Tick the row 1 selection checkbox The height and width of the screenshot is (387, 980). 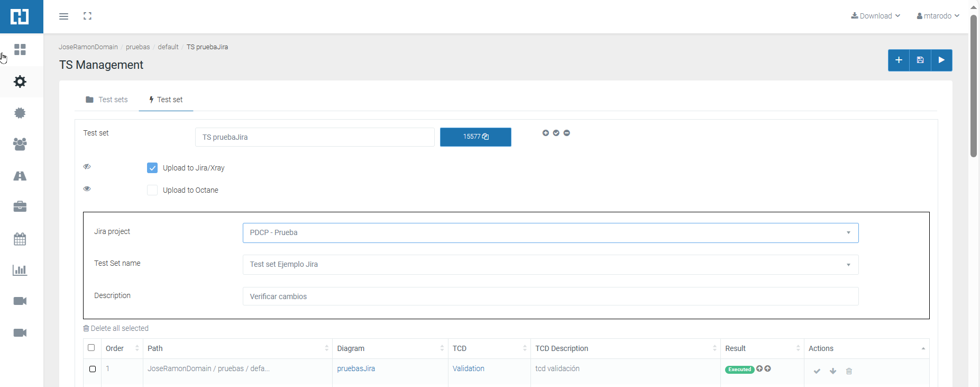(x=93, y=369)
